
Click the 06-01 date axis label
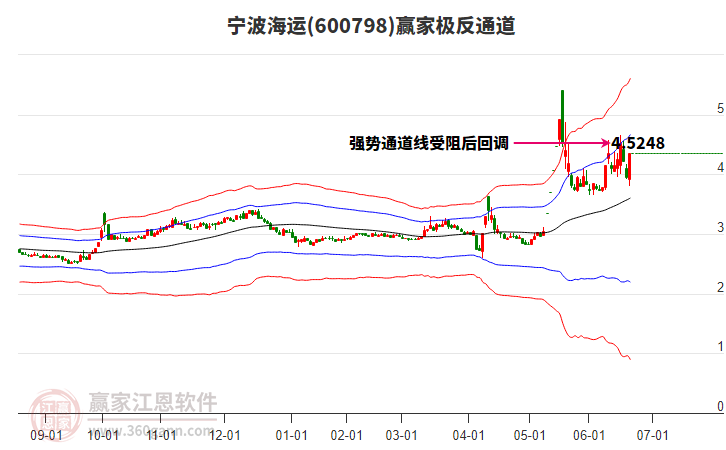[x=588, y=435]
